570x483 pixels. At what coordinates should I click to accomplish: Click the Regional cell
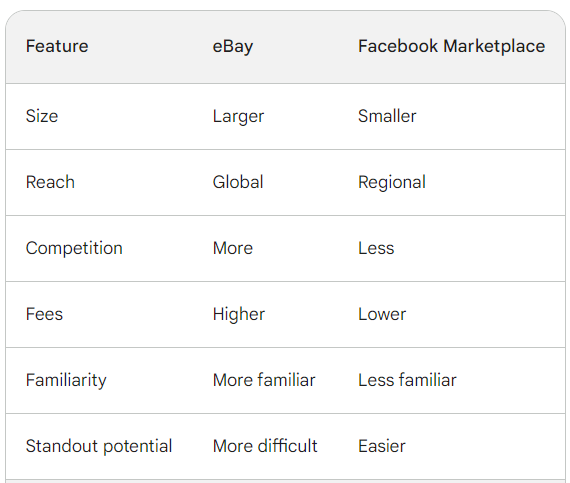(x=392, y=183)
